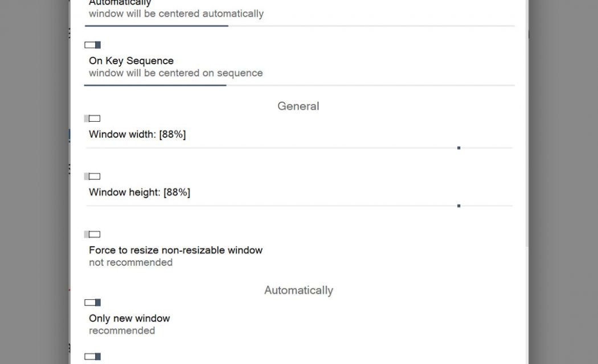Toggle the On Key Sequence switch
The width and height of the screenshot is (598, 364).
(x=93, y=45)
